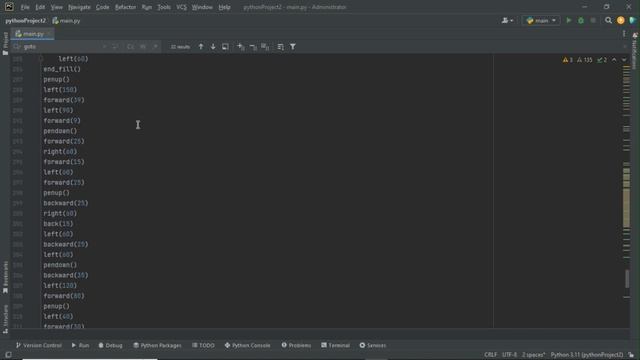The image size is (640, 360).
Task: Go to previous search occurrence arrow
Action: 200,47
